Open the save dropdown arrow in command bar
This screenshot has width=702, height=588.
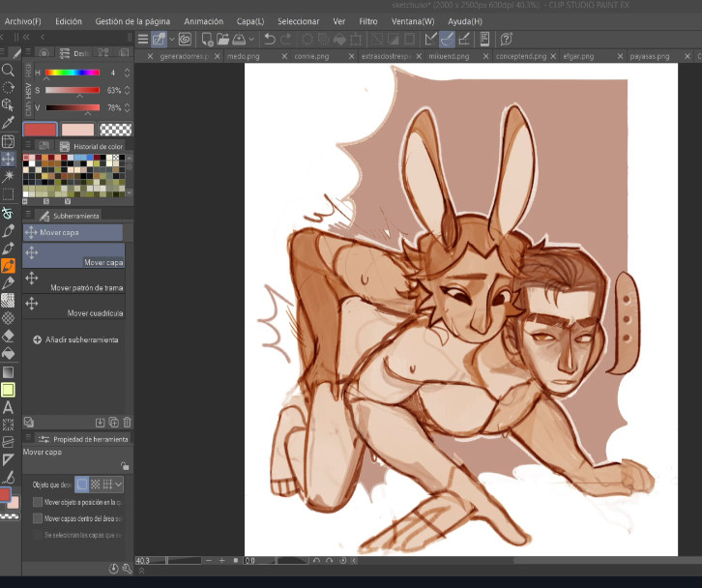pos(251,40)
